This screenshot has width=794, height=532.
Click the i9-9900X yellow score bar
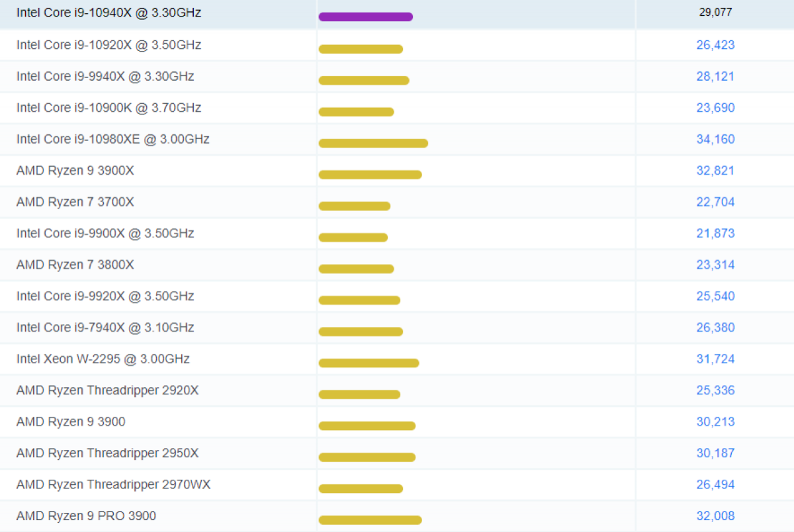tap(353, 238)
